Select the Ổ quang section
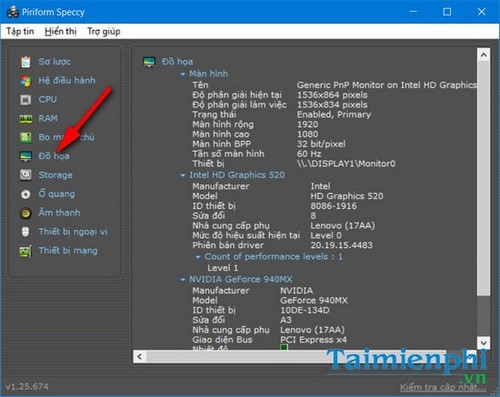Image resolution: width=500 pixels, height=397 pixels. (57, 194)
